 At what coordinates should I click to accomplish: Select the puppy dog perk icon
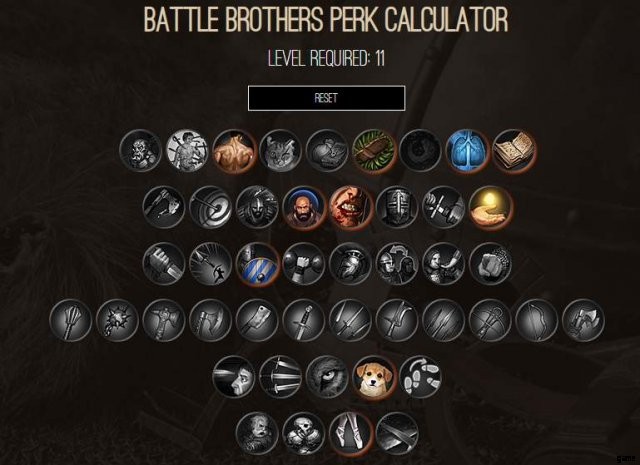374,377
